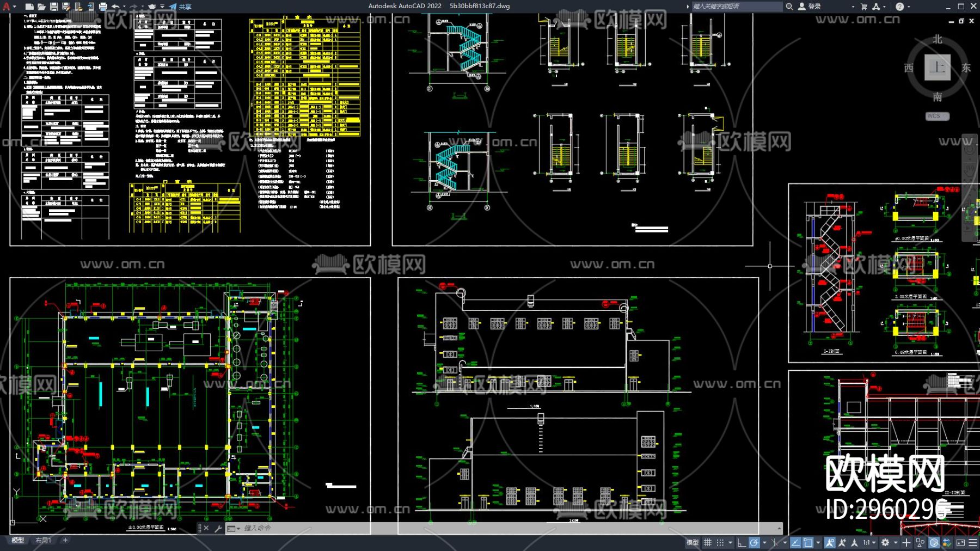Toggle the drawing grid display
The height and width of the screenshot is (551, 980).
tap(708, 542)
